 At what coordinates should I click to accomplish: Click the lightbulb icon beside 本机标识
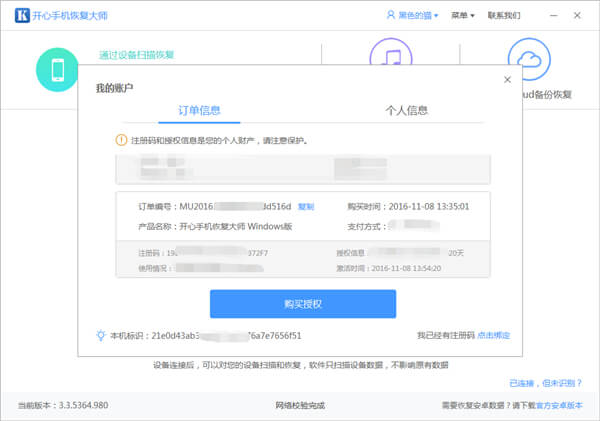point(101,335)
